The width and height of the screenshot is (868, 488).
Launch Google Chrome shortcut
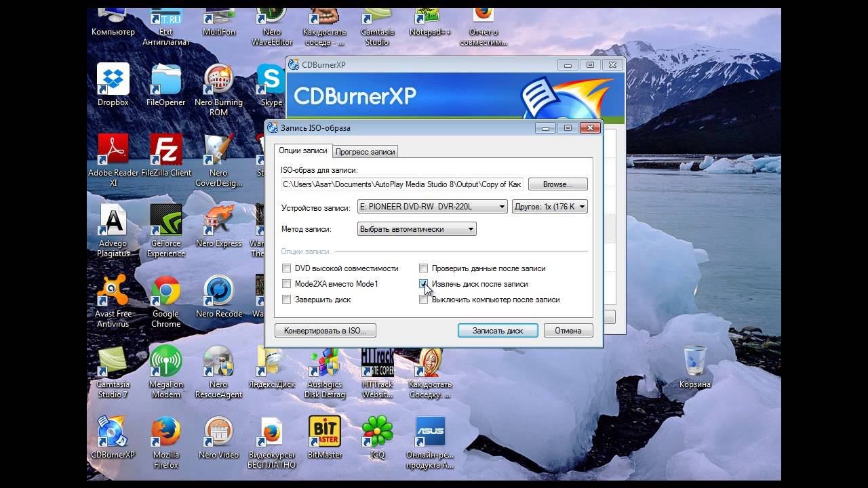tap(165, 301)
